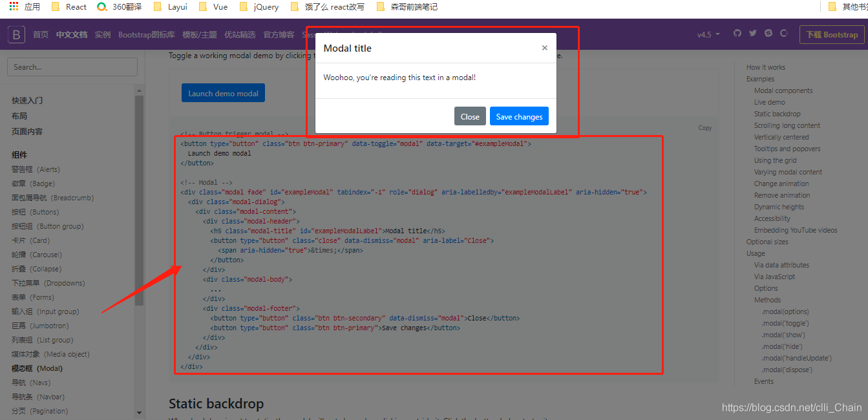Open Bootstrap图标库 in the navbar
The width and height of the screenshot is (868, 420).
(147, 34)
